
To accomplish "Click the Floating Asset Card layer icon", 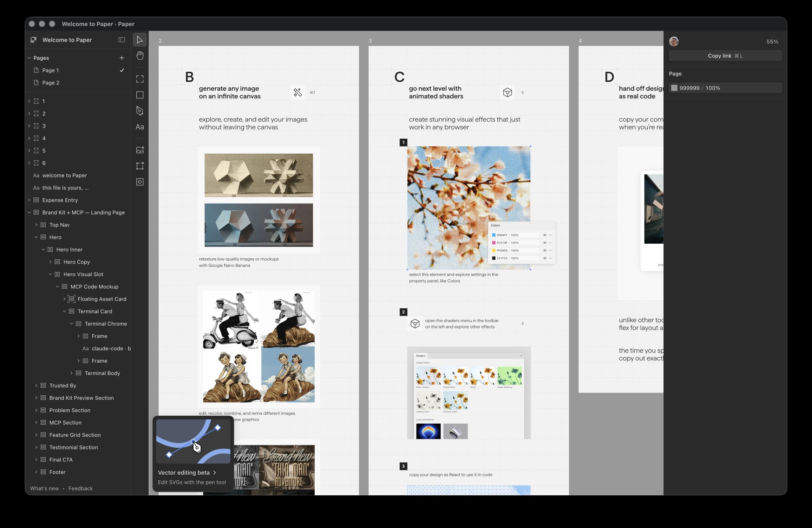I will 71,299.
